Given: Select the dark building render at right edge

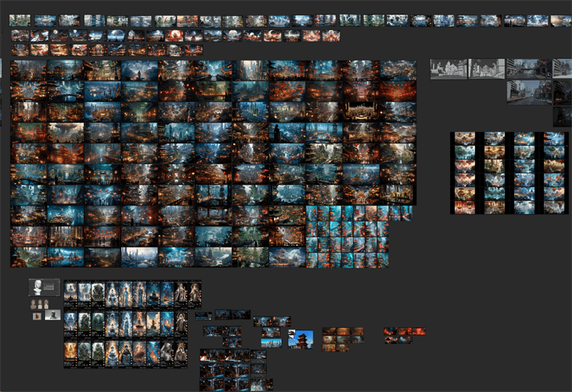Looking at the screenshot, I should coord(563,117).
